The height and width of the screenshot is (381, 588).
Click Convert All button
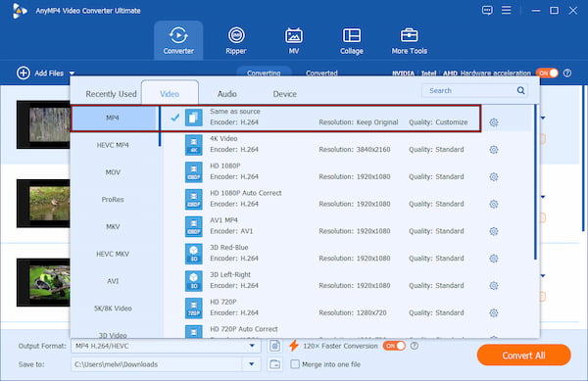click(523, 356)
